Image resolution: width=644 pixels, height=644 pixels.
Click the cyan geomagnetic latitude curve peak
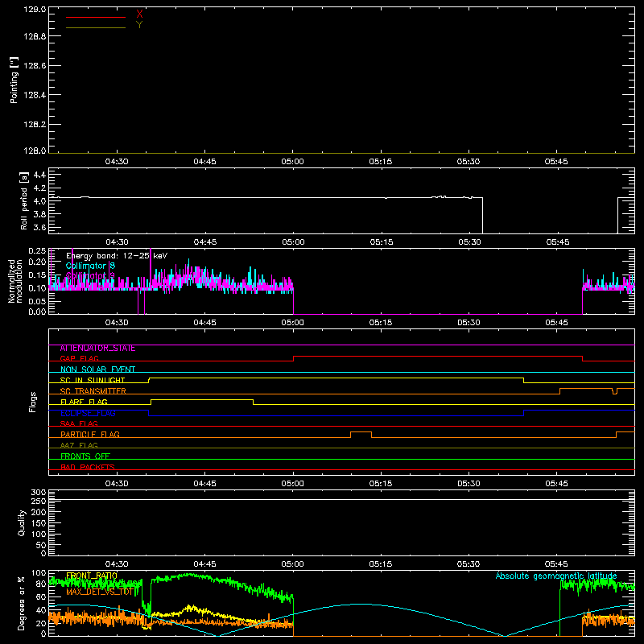pyautogui.click(x=361, y=605)
